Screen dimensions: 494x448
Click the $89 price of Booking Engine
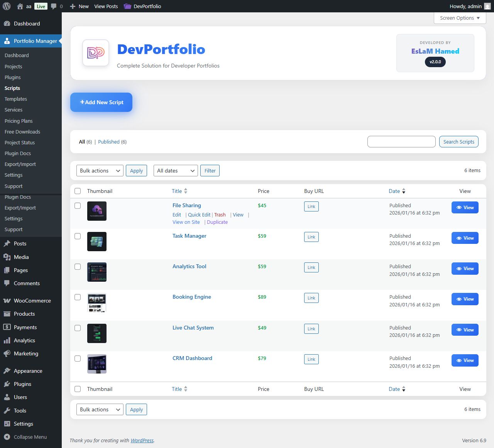pyautogui.click(x=262, y=297)
